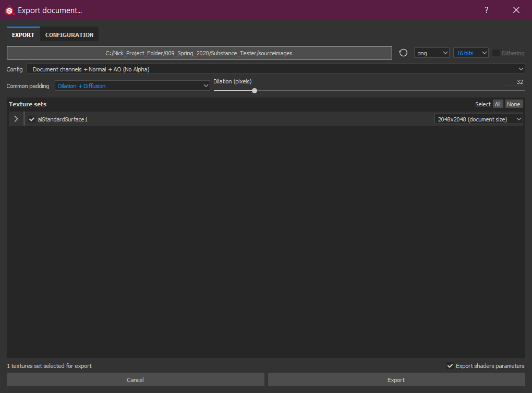Click the Dilation (pixels) label
The height and width of the screenshot is (393, 532).
(233, 81)
